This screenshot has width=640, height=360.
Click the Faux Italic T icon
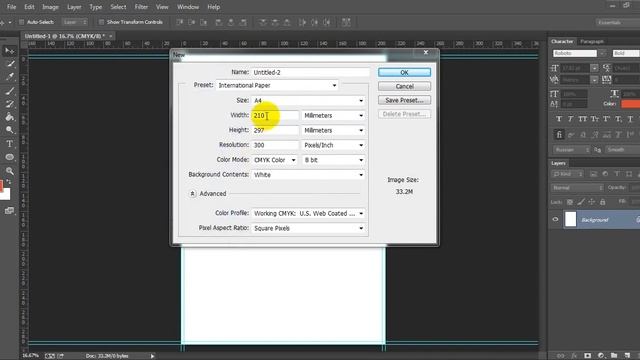click(571, 119)
